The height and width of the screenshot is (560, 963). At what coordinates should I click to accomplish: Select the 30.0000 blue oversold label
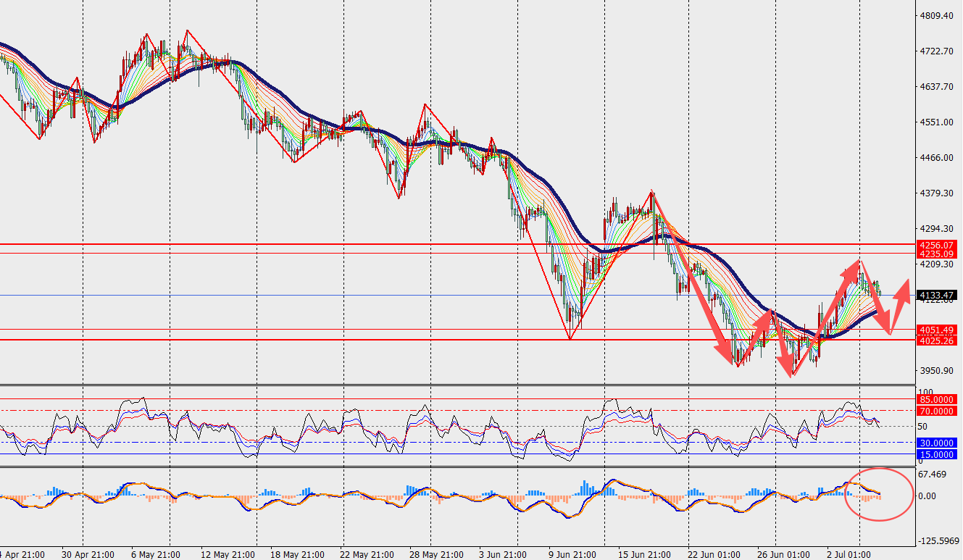coord(937,443)
